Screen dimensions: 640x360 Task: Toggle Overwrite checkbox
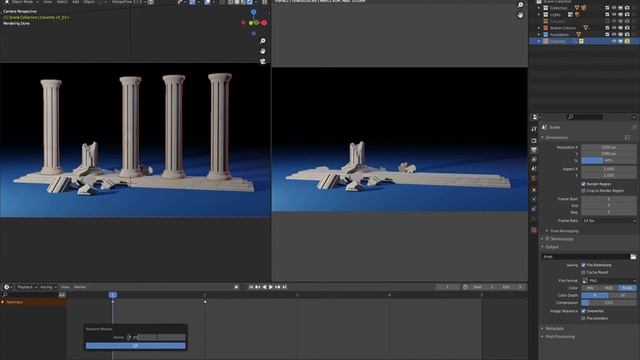click(x=583, y=311)
